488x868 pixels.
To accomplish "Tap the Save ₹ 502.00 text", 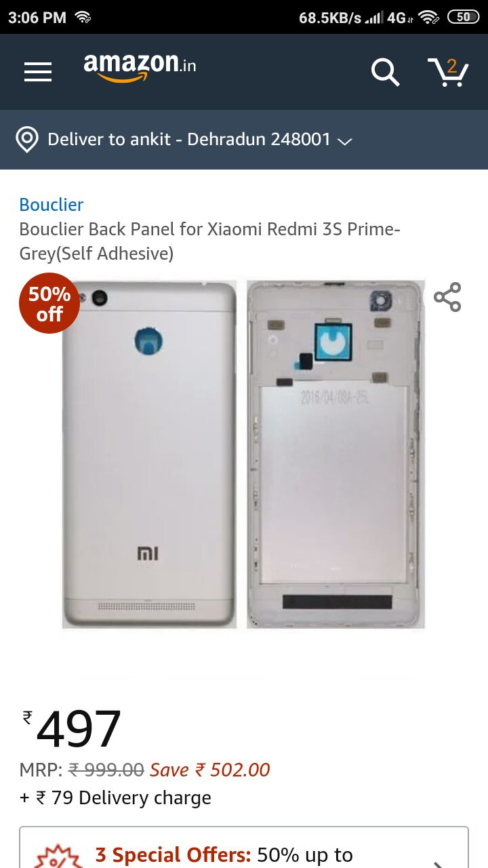I will 210,770.
